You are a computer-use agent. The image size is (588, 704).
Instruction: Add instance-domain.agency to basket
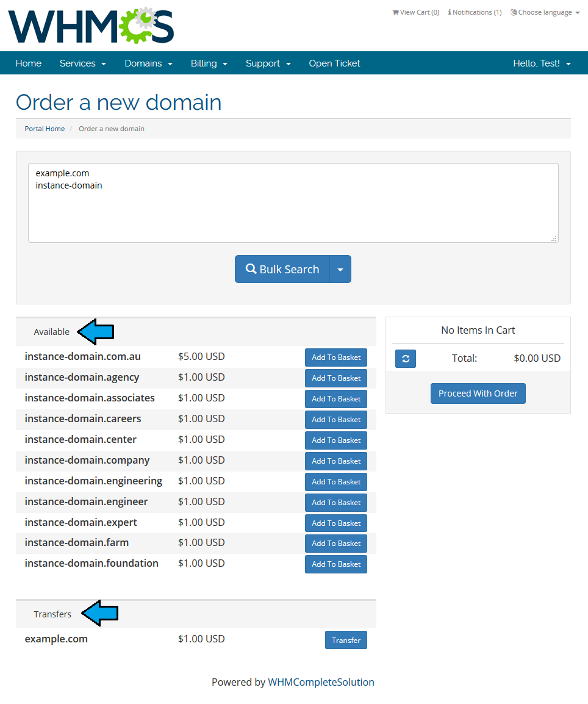(336, 378)
